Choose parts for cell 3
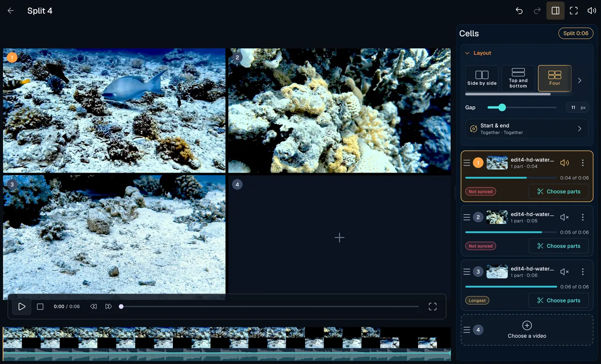Image resolution: width=601 pixels, height=364 pixels. [x=558, y=301]
